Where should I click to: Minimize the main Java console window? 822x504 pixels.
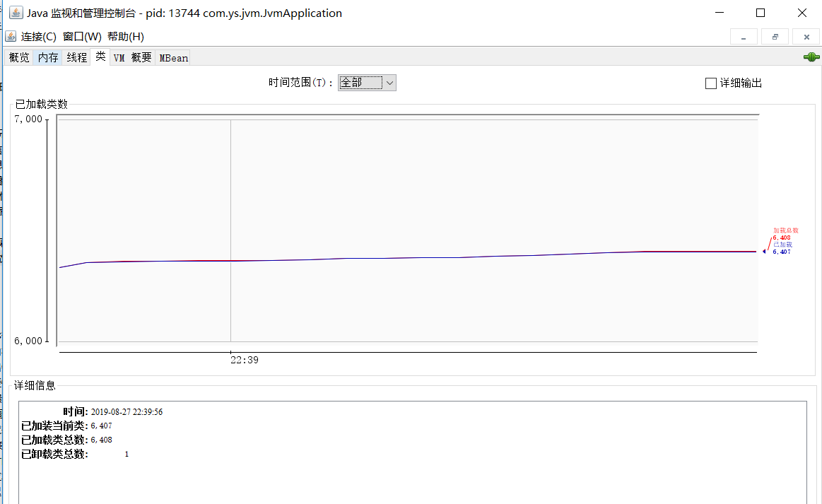coord(720,13)
